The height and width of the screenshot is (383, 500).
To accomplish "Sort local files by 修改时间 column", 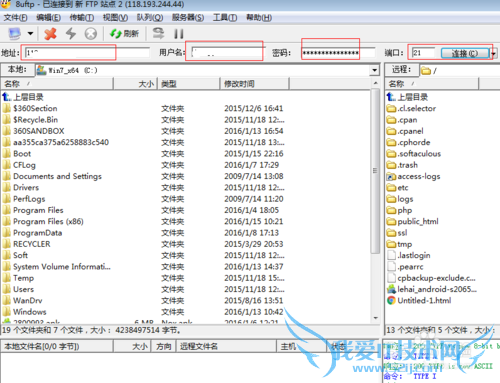I will (255, 84).
